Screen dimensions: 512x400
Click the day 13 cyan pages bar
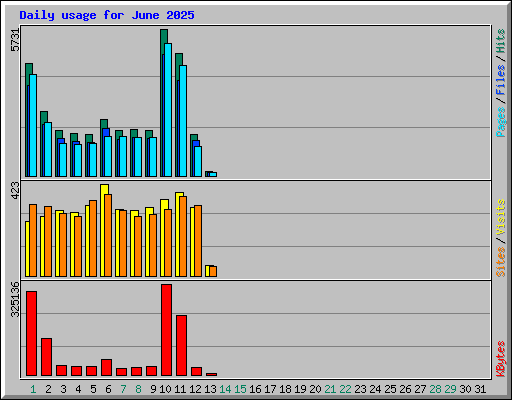(x=213, y=174)
